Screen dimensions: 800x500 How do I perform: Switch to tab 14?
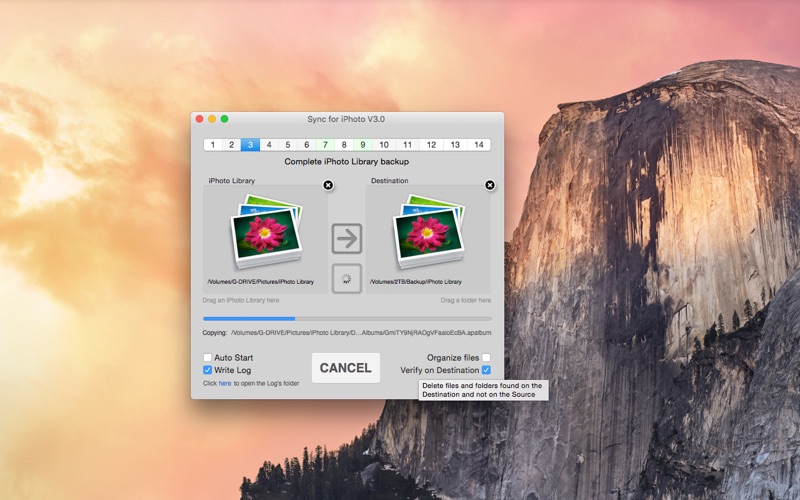pyautogui.click(x=479, y=145)
